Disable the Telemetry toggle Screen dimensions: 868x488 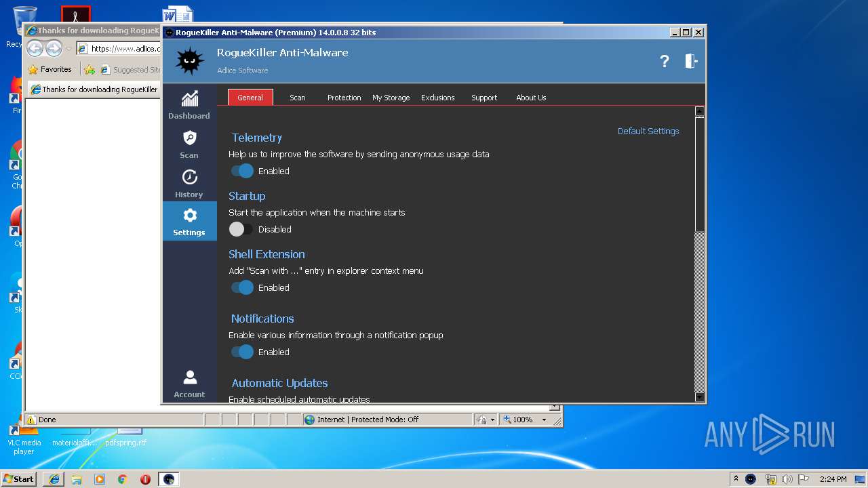241,171
